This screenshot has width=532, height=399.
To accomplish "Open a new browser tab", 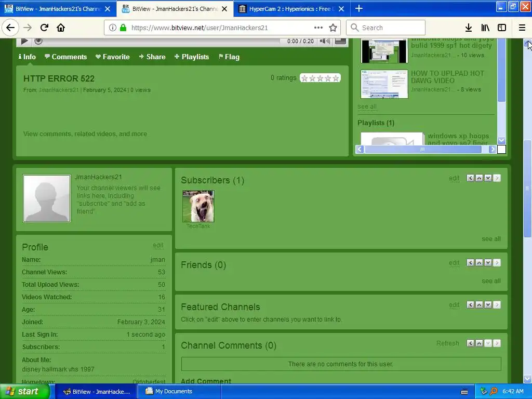I will [359, 8].
